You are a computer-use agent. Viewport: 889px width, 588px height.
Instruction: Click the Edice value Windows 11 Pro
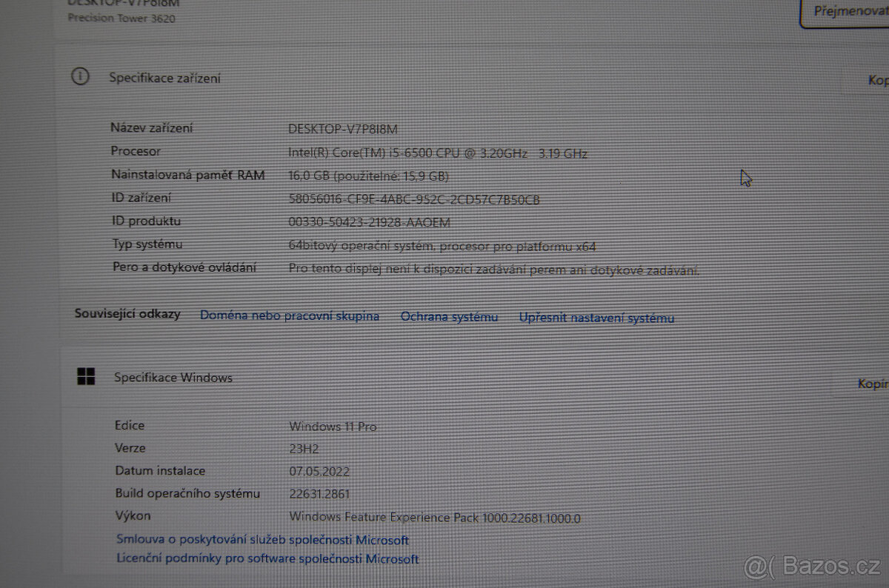click(x=333, y=426)
